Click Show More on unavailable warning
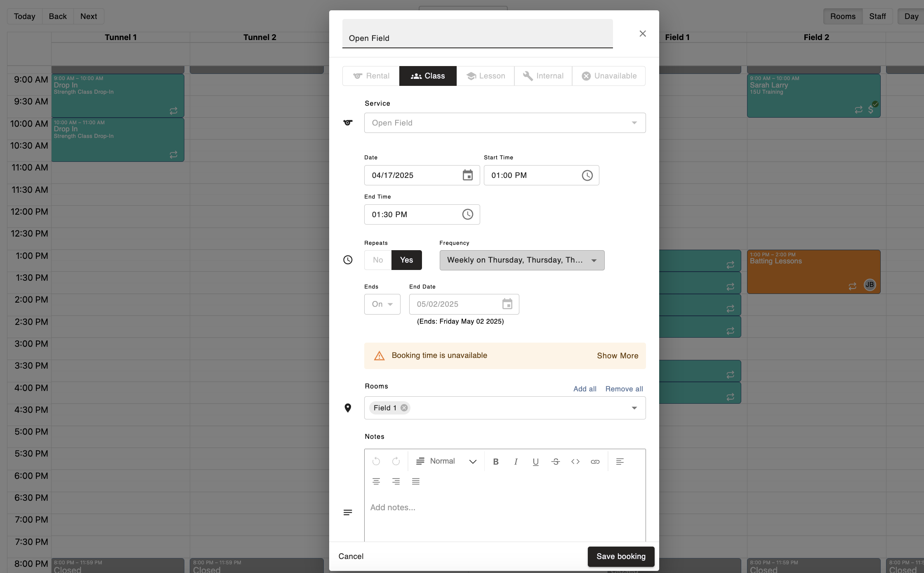 [618, 356]
